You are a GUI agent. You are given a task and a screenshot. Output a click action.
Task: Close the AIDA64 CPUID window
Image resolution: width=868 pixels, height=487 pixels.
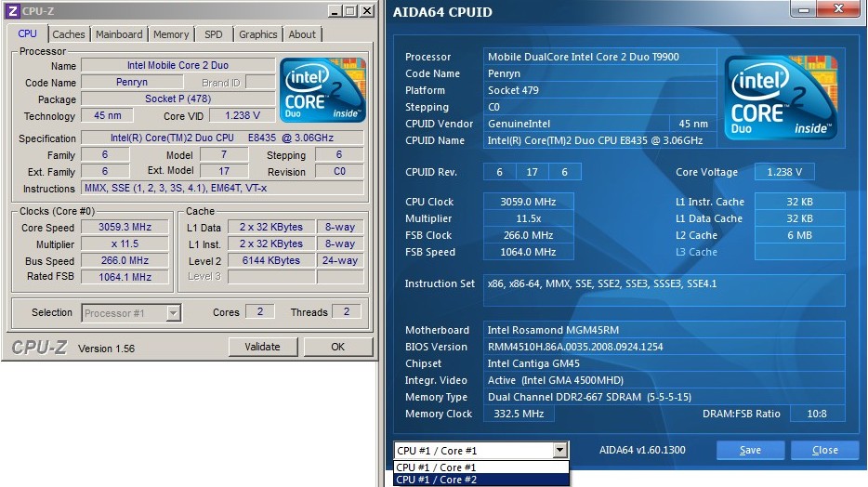point(839,9)
